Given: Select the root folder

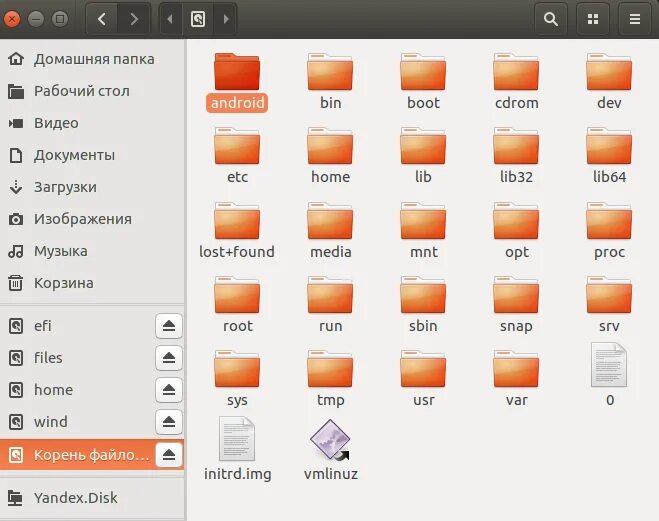Looking at the screenshot, I should [237, 305].
